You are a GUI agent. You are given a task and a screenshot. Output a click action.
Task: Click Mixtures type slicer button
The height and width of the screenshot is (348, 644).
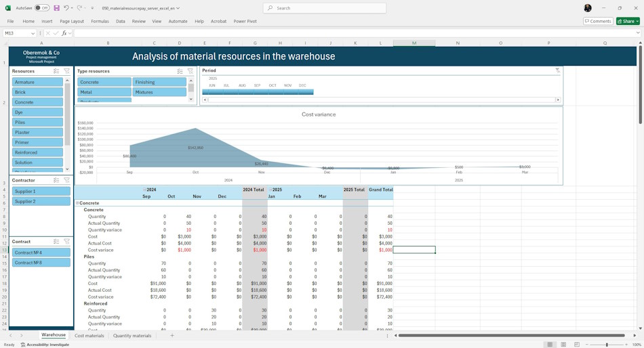click(159, 92)
